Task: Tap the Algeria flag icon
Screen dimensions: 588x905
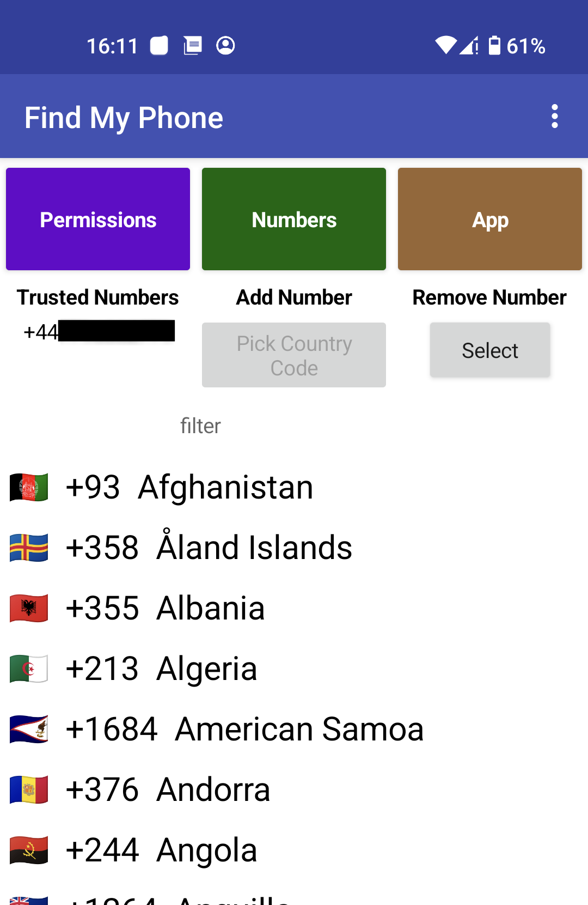Action: point(29,669)
